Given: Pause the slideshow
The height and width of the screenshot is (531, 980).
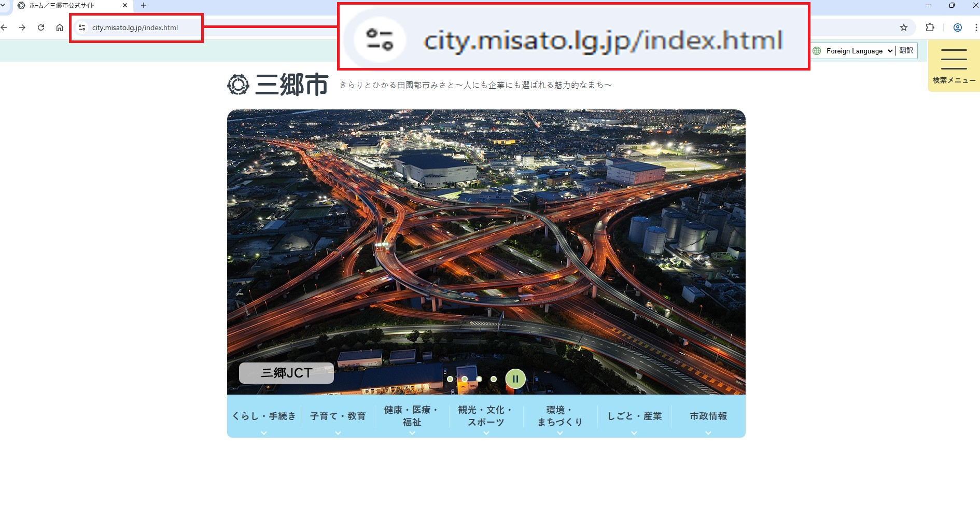Looking at the screenshot, I should (x=515, y=379).
